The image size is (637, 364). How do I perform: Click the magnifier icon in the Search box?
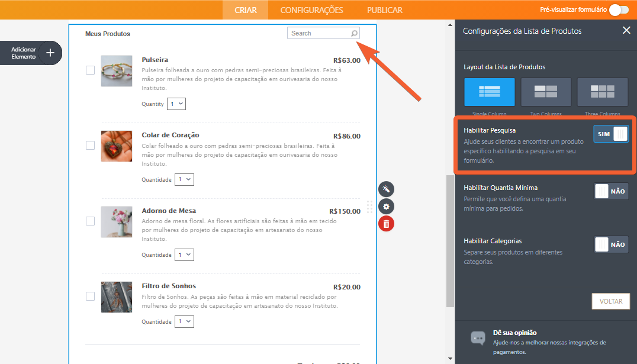click(354, 33)
